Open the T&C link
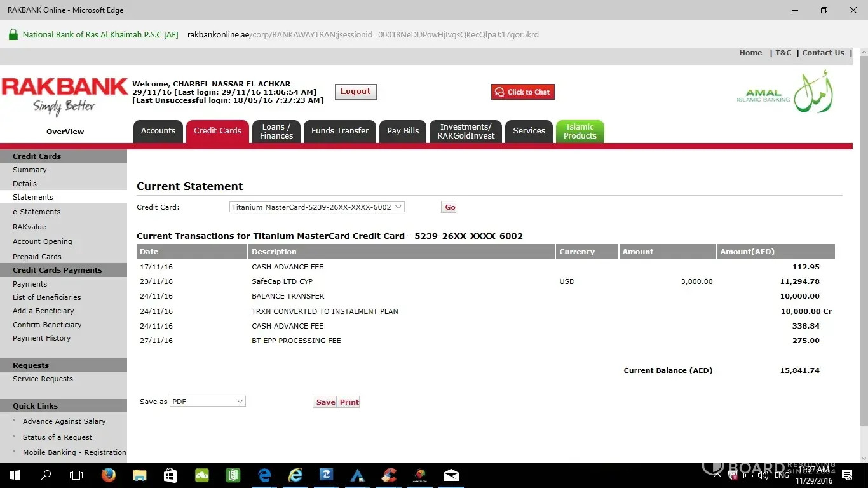 pyautogui.click(x=783, y=53)
